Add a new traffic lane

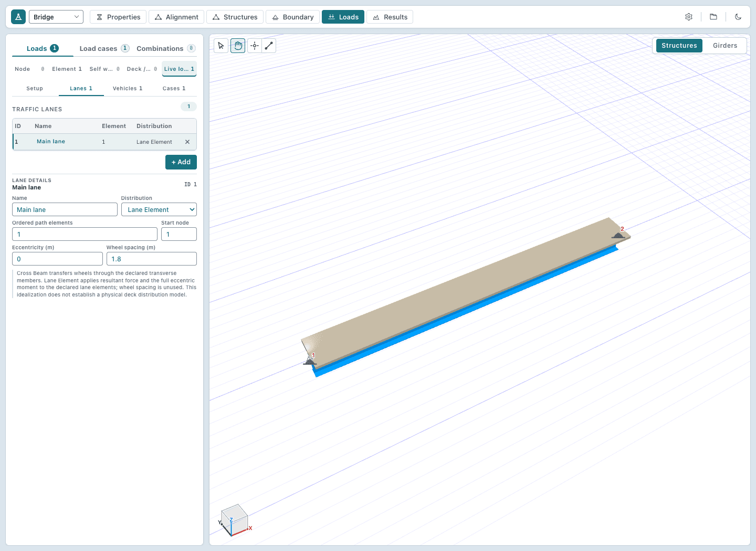pos(181,162)
